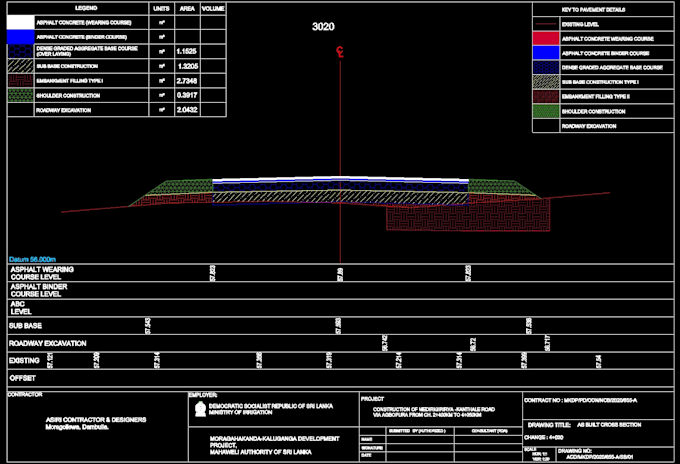680x464 pixels.
Task: Select the 3020 chainage label
Action: click(323, 26)
